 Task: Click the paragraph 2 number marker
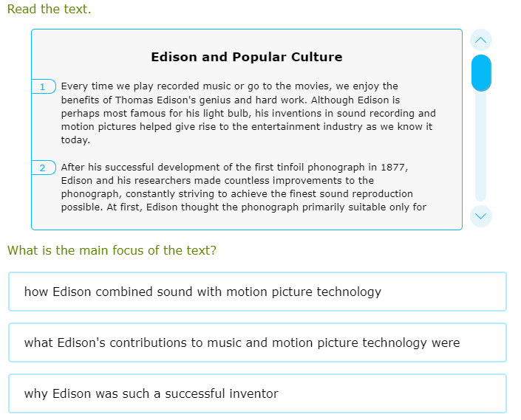43,168
